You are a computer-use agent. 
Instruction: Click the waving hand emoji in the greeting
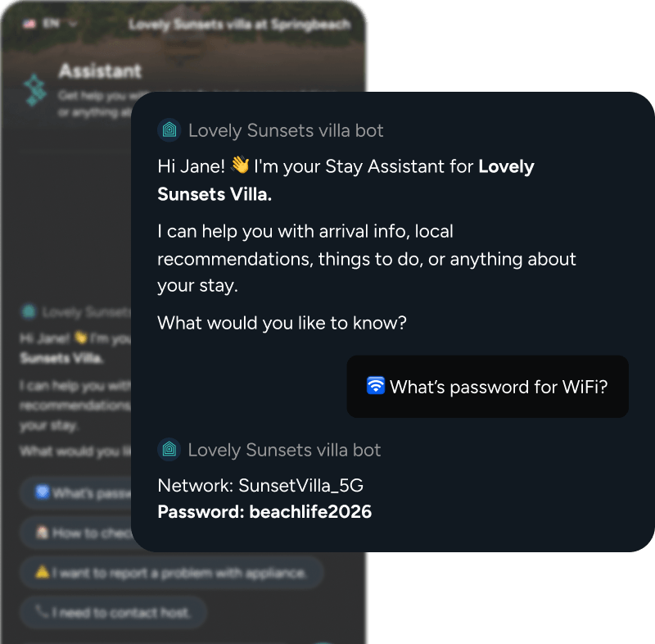click(x=240, y=165)
